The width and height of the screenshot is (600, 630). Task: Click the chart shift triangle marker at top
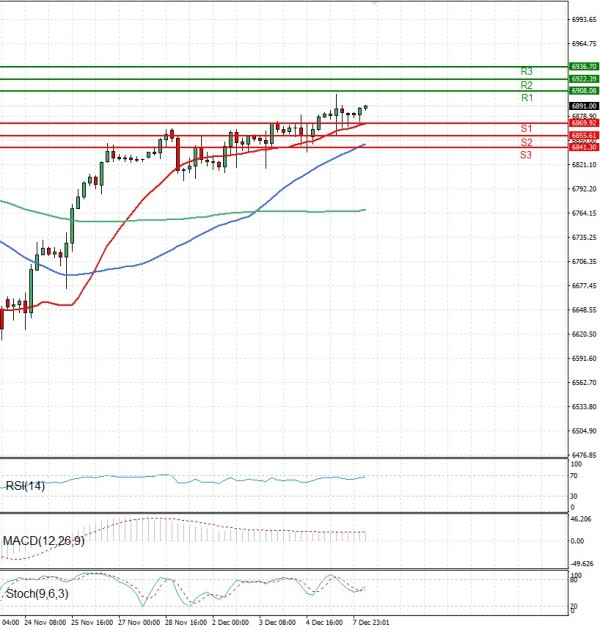[375, 4]
